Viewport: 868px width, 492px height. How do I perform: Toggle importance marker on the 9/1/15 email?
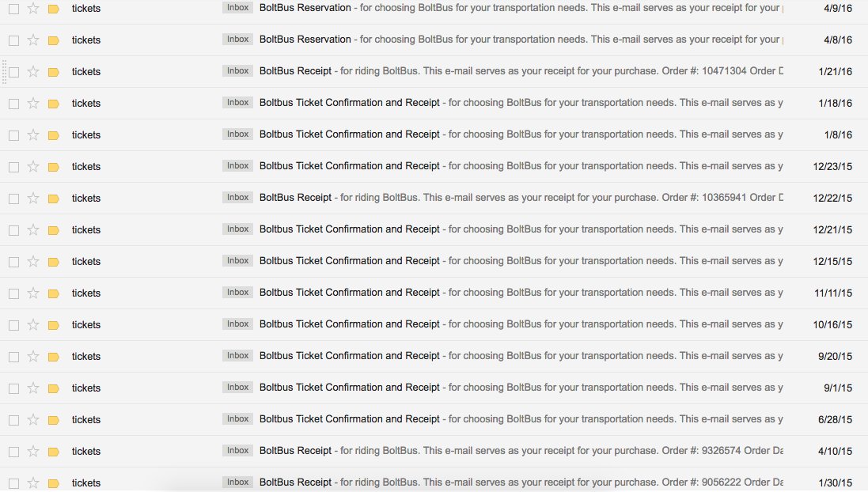[x=54, y=388]
